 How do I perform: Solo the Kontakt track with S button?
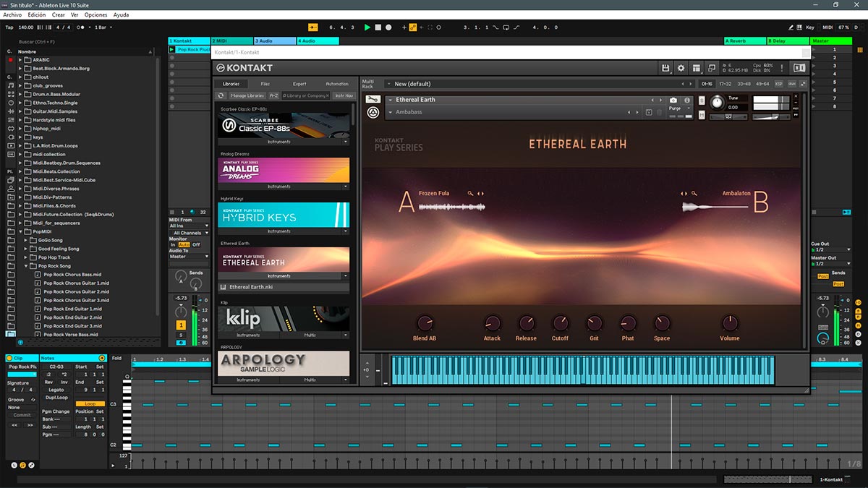(181, 335)
